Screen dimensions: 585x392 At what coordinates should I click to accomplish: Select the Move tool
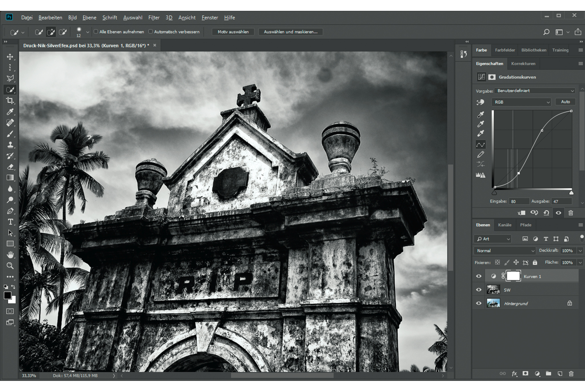10,57
